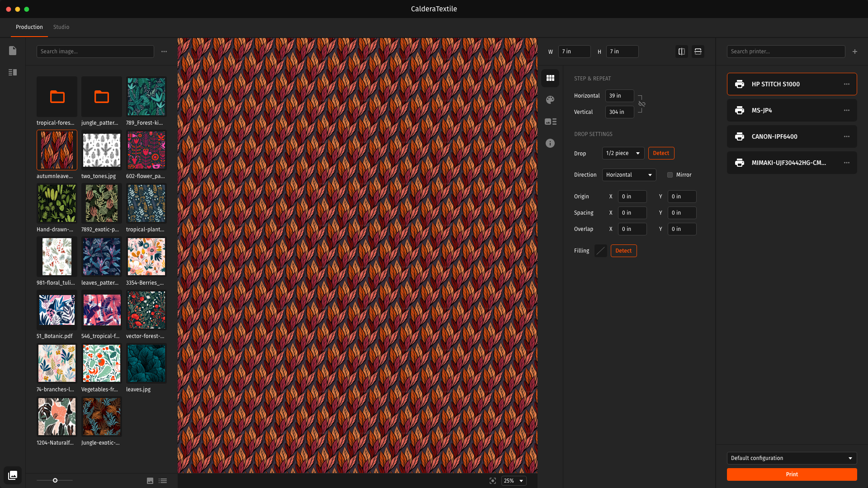Enable the Mirror checkbox

(670, 175)
